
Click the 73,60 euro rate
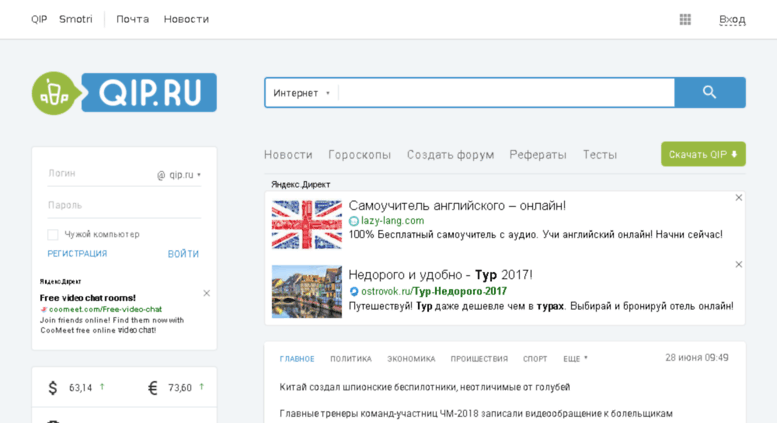pos(180,387)
